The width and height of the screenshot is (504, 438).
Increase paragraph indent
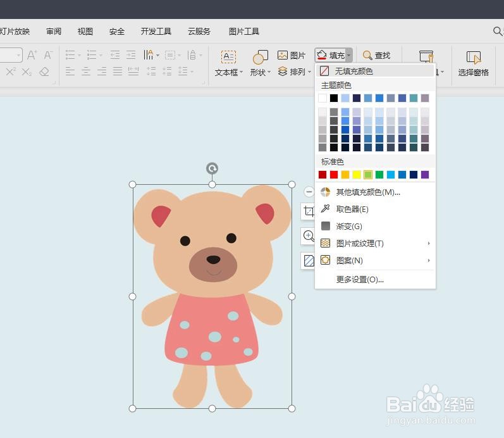tap(131, 55)
